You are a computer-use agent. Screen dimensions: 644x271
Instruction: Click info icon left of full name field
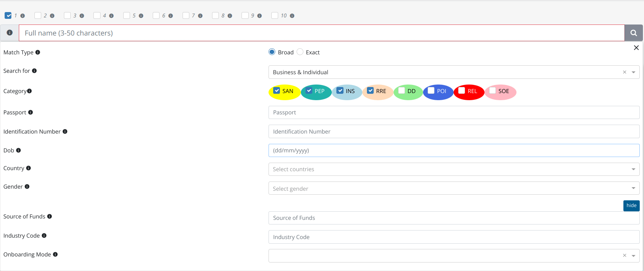(10, 33)
